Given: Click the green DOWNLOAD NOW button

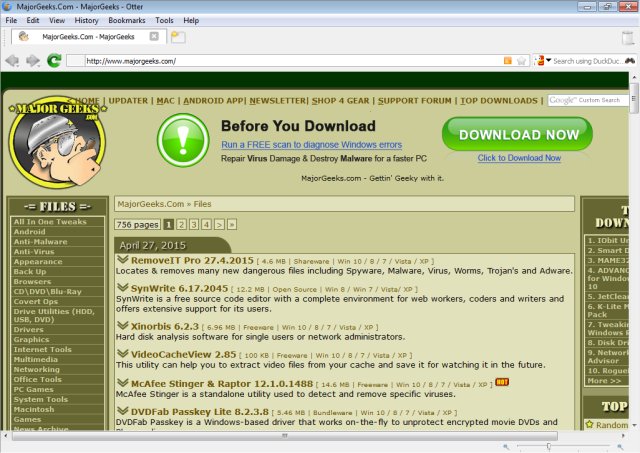Looking at the screenshot, I should tap(510, 134).
